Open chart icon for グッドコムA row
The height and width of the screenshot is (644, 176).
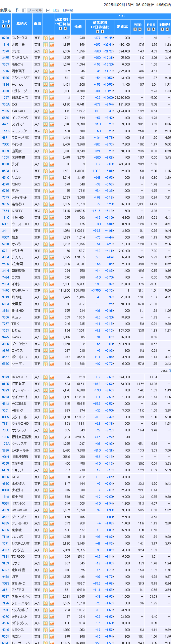[x=52, y=58]
